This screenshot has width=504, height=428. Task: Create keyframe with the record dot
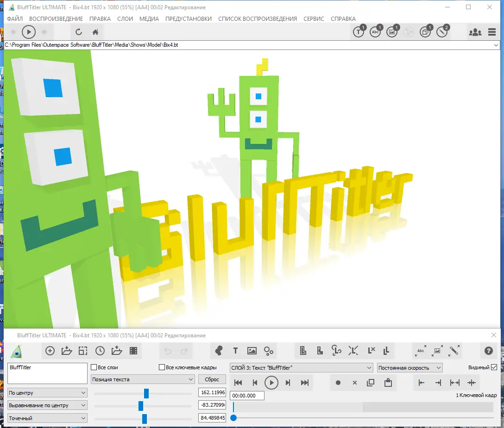338,383
